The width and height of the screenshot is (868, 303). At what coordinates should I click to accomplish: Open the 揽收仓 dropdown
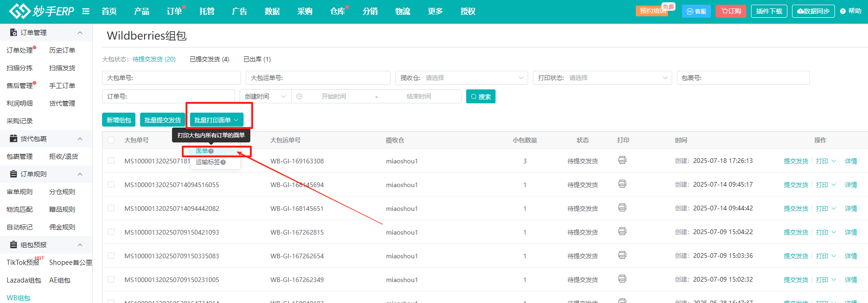pyautogui.click(x=462, y=78)
